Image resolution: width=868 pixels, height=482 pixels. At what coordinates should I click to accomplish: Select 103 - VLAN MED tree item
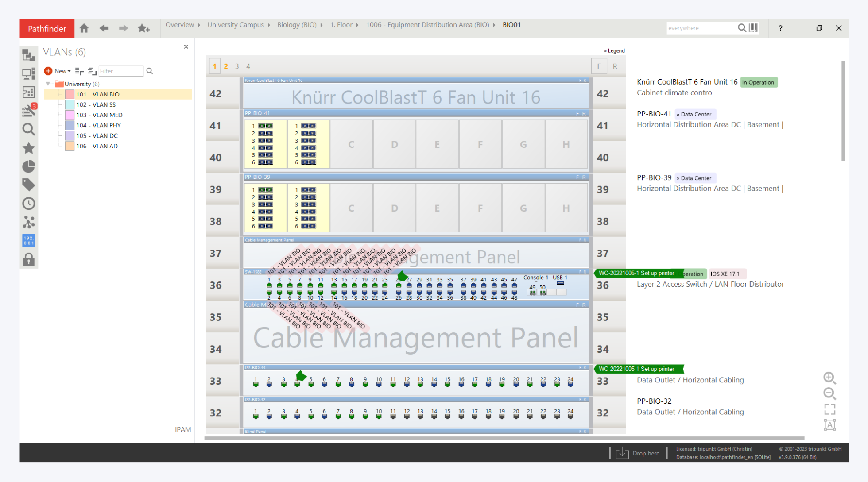99,115
